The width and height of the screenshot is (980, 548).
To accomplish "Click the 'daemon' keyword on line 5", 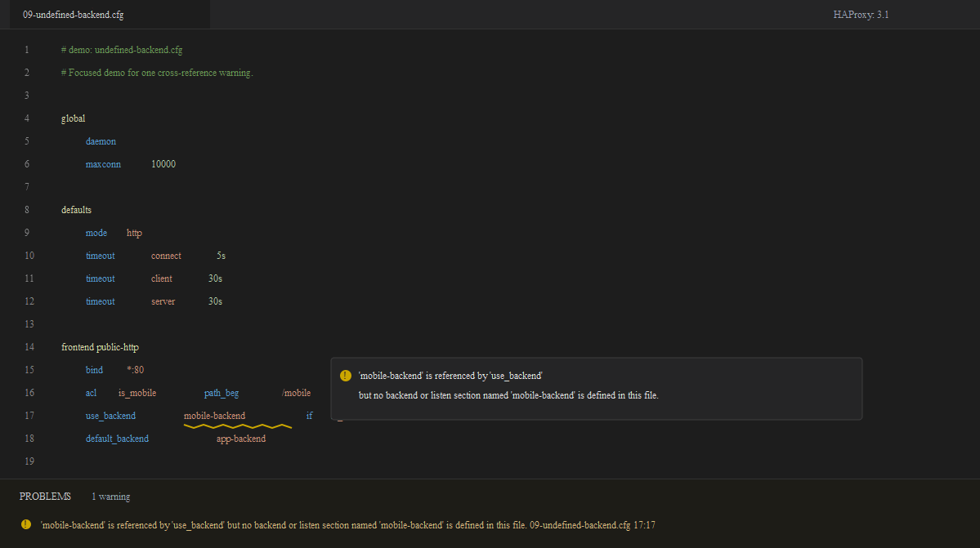I will coord(101,141).
